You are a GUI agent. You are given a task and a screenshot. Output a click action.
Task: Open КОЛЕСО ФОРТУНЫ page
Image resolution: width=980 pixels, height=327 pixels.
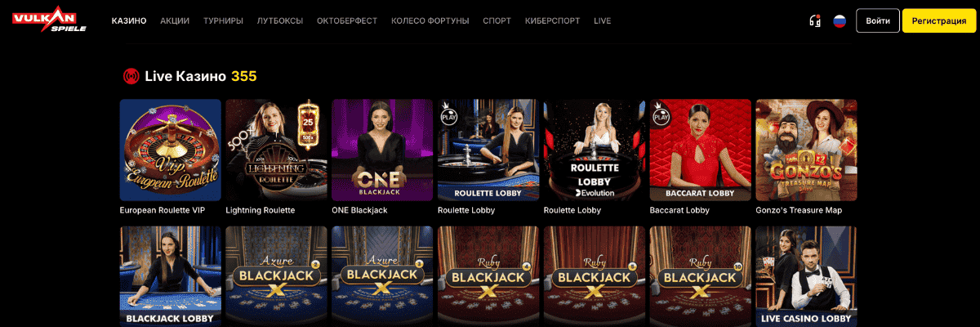pyautogui.click(x=430, y=20)
